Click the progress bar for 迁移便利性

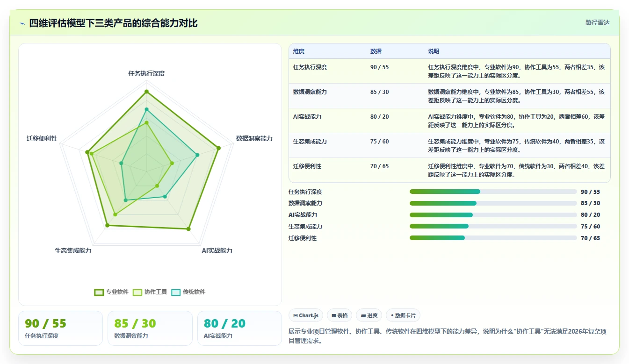pos(493,238)
